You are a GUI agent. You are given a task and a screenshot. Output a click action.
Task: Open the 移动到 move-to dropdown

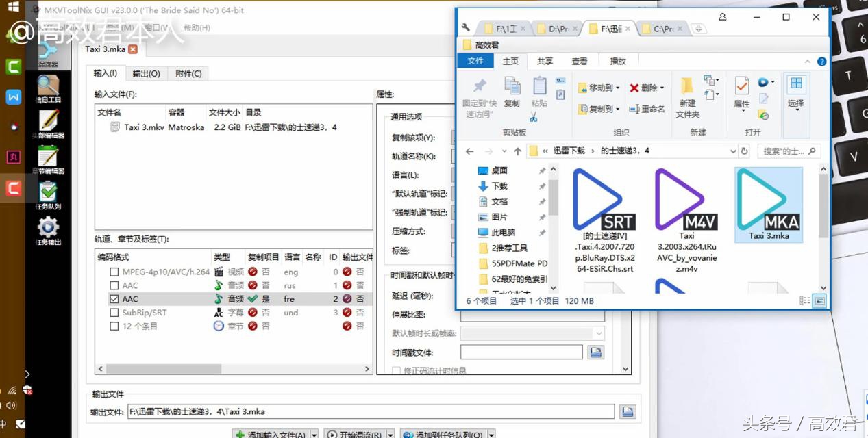(x=615, y=88)
